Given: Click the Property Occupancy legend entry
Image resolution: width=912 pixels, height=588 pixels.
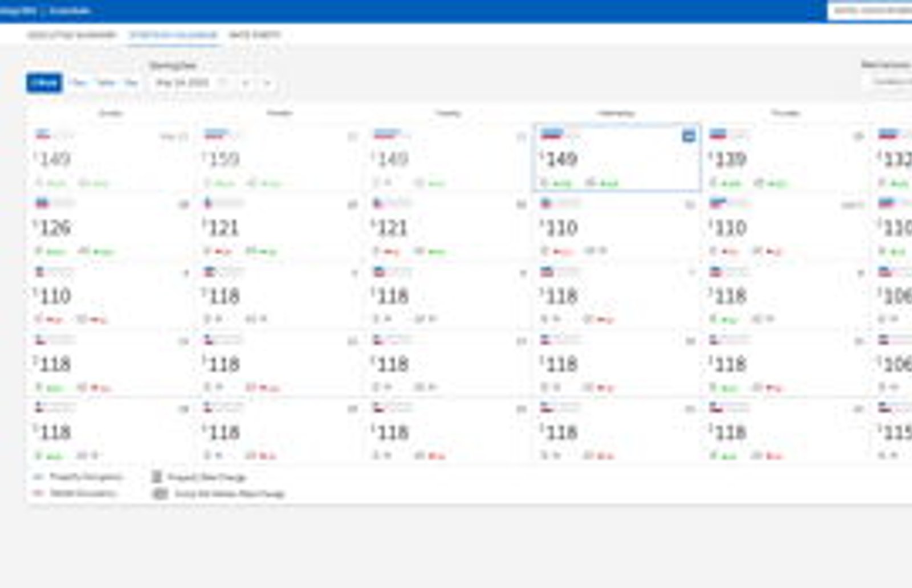Looking at the screenshot, I should (x=78, y=477).
